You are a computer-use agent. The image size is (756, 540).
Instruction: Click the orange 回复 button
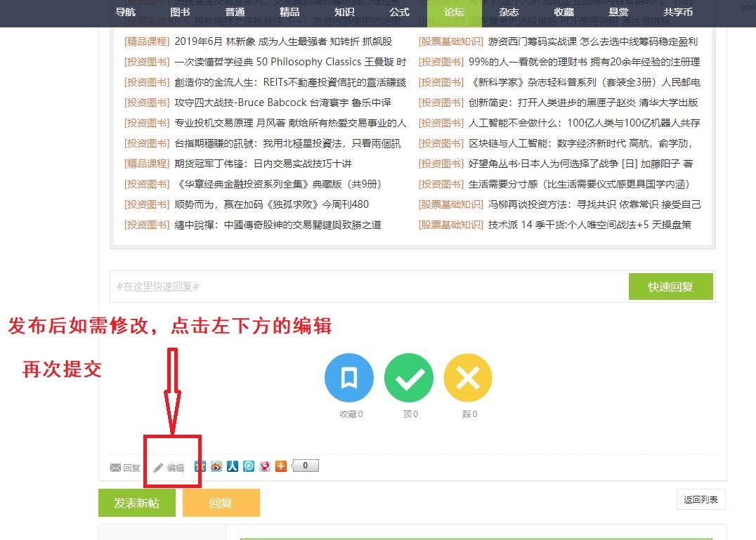pyautogui.click(x=221, y=503)
